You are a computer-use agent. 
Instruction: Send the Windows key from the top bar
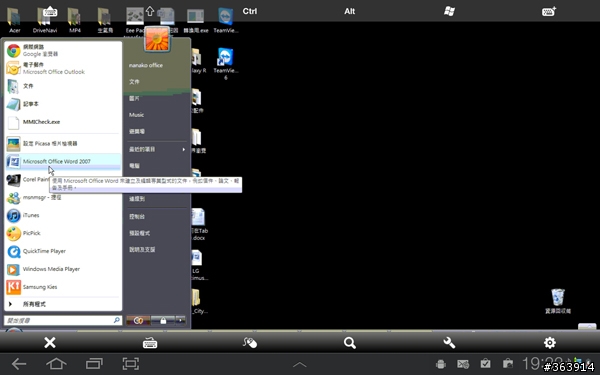(449, 11)
